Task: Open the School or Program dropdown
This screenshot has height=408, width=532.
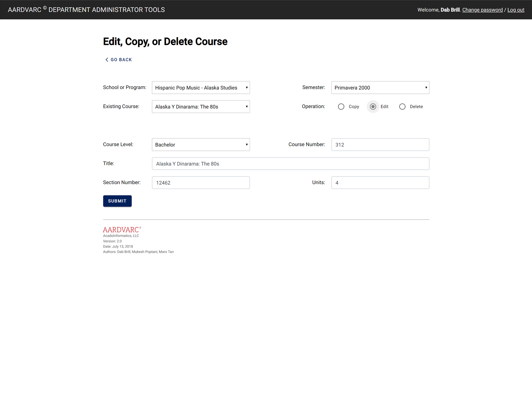Action: pos(201,88)
